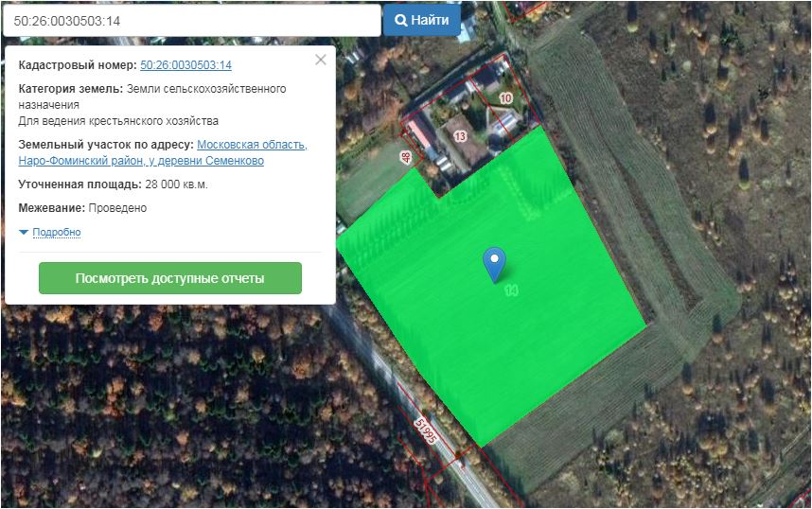Screen dimensions: 812x509
Task: Close the parcel info popup
Action: [x=321, y=60]
